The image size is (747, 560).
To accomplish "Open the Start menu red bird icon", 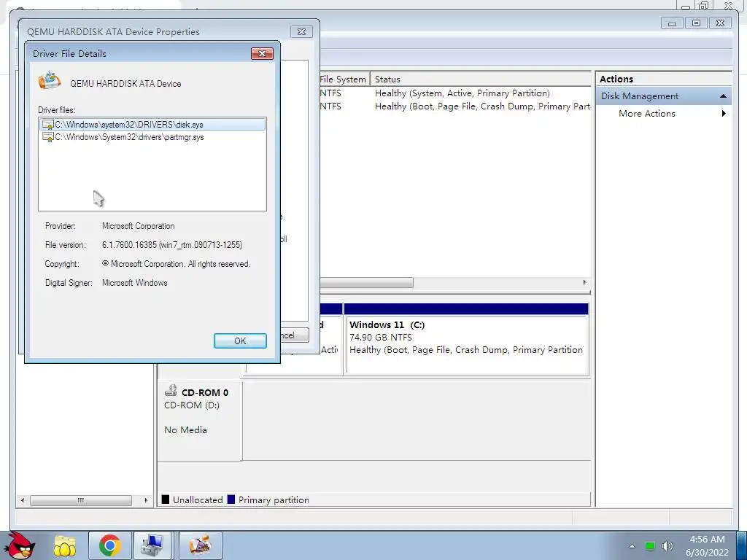I will tap(21, 545).
